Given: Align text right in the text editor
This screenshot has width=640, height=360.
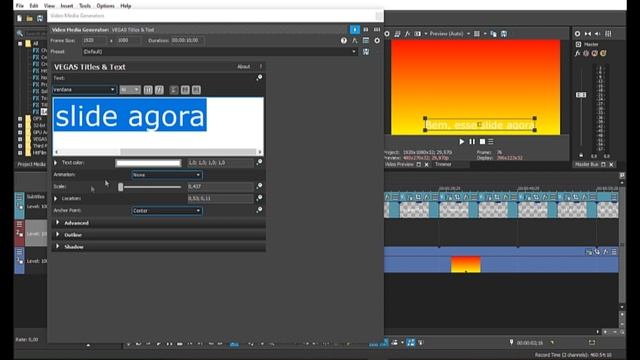Looking at the screenshot, I should pyautogui.click(x=196, y=90).
